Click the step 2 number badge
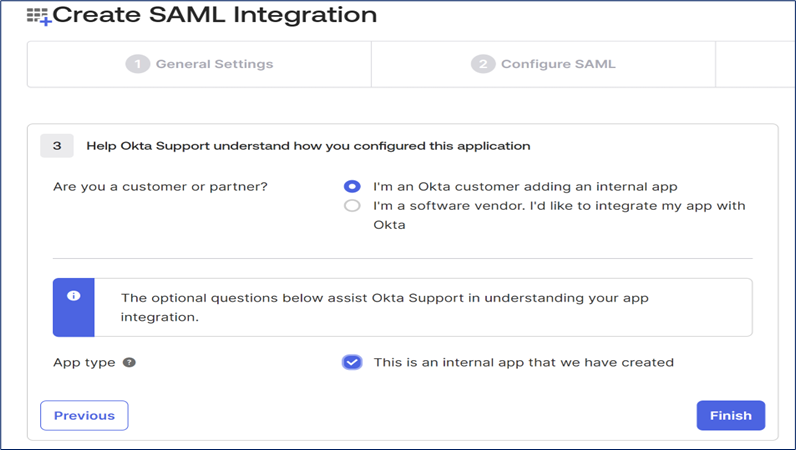The height and width of the screenshot is (450, 796). pos(483,64)
